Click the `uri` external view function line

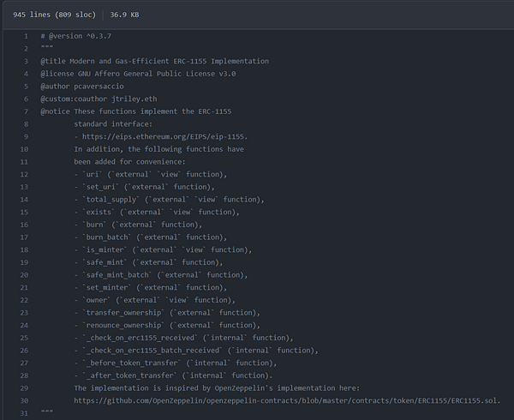coord(151,174)
